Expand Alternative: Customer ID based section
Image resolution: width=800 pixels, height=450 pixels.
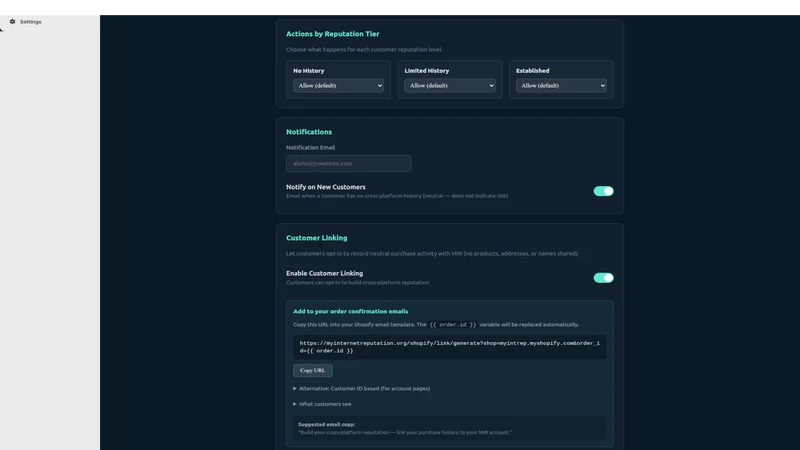click(x=361, y=388)
